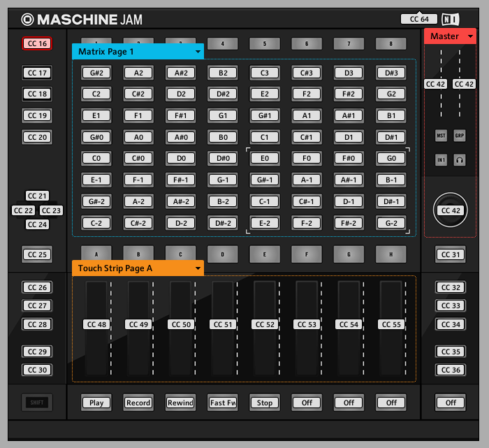Select group button D
The width and height of the screenshot is (489, 448).
(222, 254)
